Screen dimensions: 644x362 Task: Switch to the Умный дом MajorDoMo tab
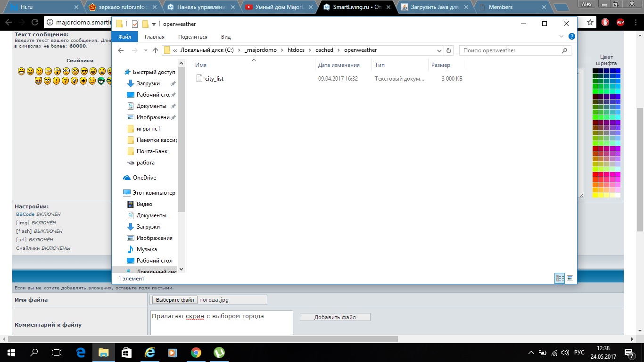(279, 7)
